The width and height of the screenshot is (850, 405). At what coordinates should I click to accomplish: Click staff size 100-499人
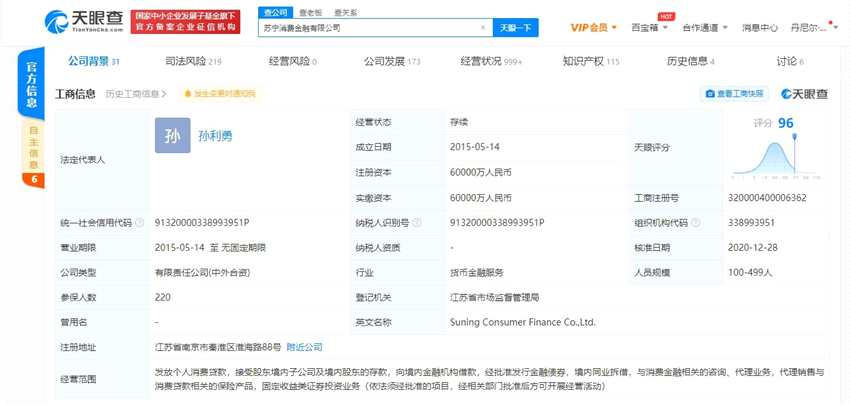(750, 273)
